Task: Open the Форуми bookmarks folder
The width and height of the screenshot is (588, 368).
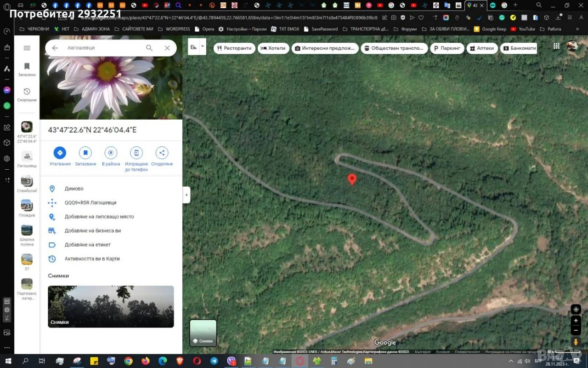Action: (x=405, y=29)
